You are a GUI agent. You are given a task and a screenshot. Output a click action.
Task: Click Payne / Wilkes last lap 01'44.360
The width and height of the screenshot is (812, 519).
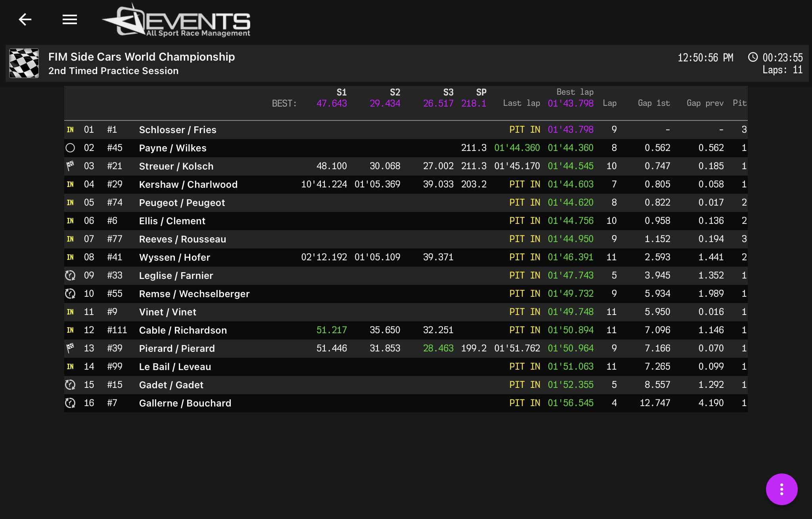(517, 148)
